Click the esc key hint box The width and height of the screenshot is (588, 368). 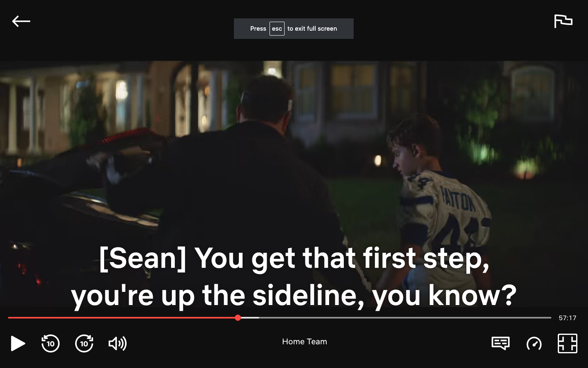pos(277,29)
